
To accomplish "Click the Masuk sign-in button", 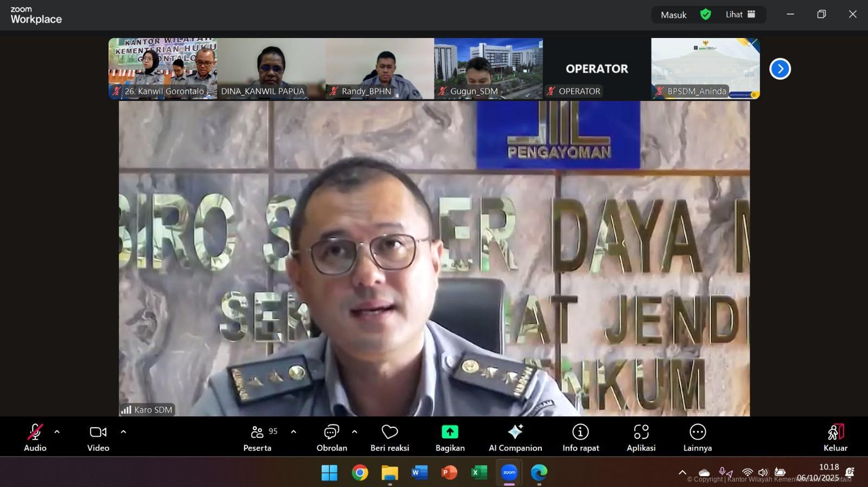I will click(673, 15).
